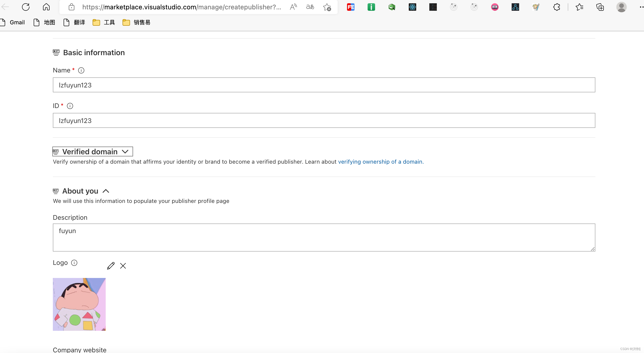Expand the Verified domain section
Screen dimensions: 644x353
tap(93, 152)
